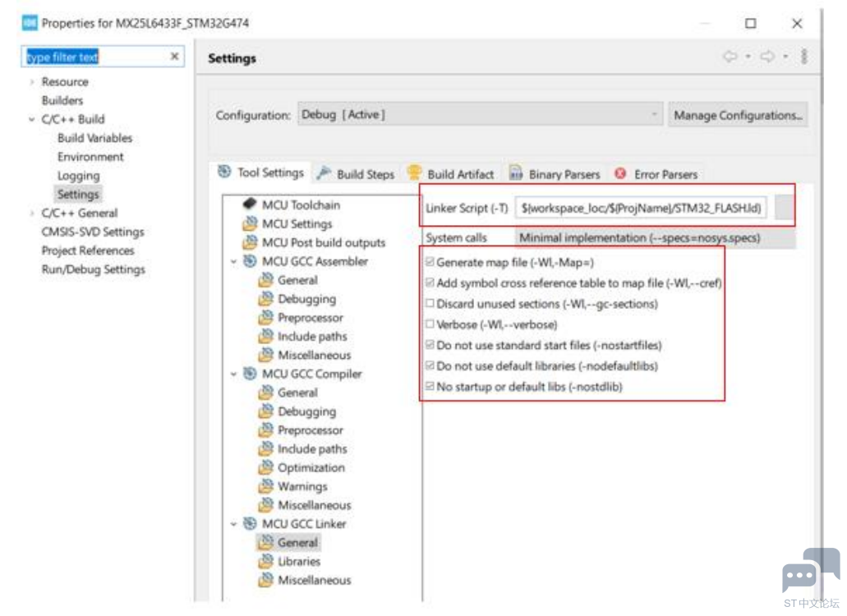Click Manage Configurations button
847x616 pixels.
pyautogui.click(x=738, y=115)
